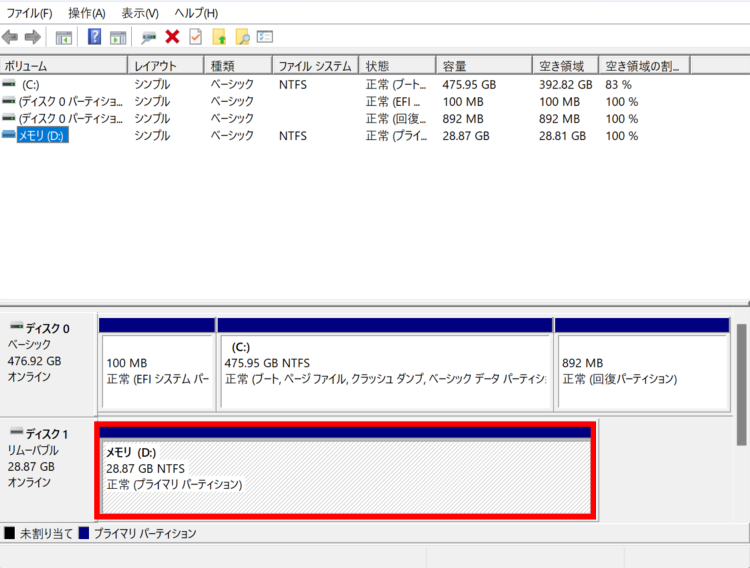
Task: Click the rescan disk drive icon
Action: click(x=149, y=37)
